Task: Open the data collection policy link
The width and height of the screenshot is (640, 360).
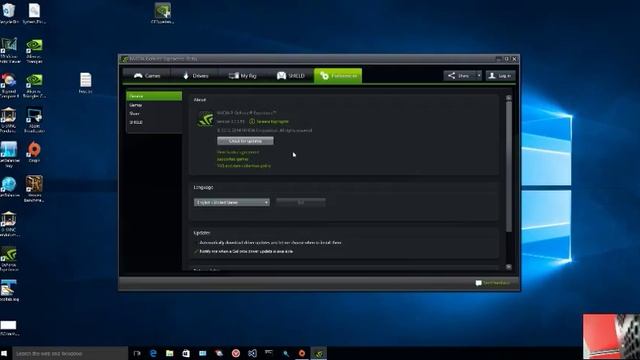Action: (x=244, y=166)
